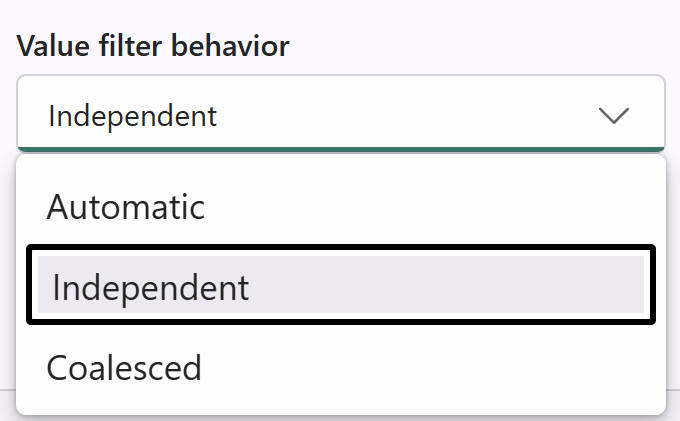
Task: Choose the last list option, Coalesced
Action: tap(124, 367)
